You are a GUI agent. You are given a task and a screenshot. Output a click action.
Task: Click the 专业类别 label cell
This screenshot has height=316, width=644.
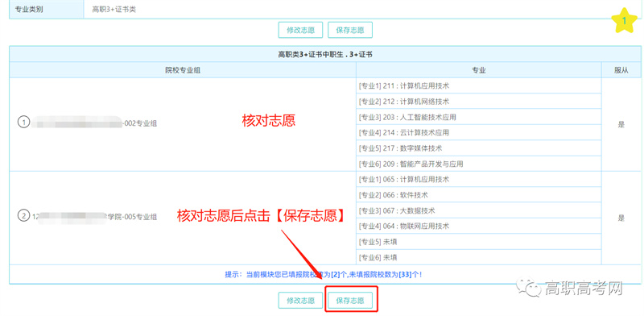point(47,9)
